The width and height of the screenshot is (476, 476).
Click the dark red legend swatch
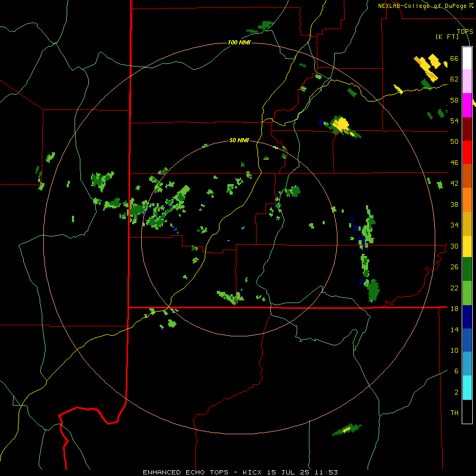click(467, 129)
